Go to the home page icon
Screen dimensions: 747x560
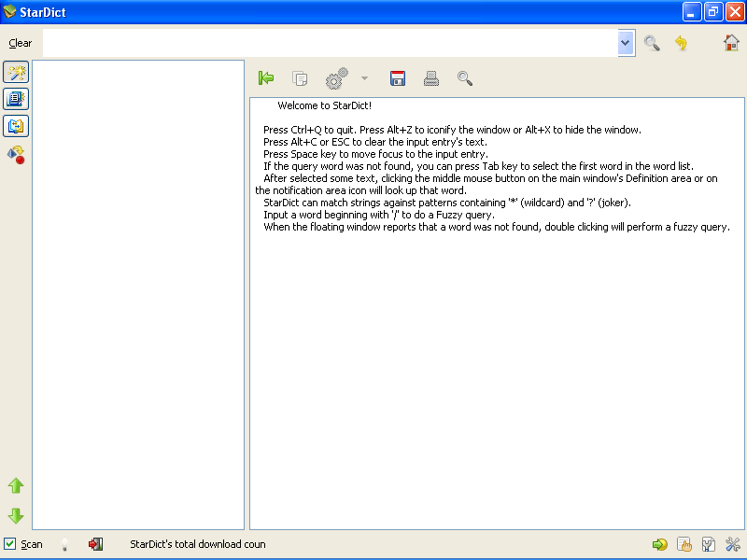pos(731,43)
